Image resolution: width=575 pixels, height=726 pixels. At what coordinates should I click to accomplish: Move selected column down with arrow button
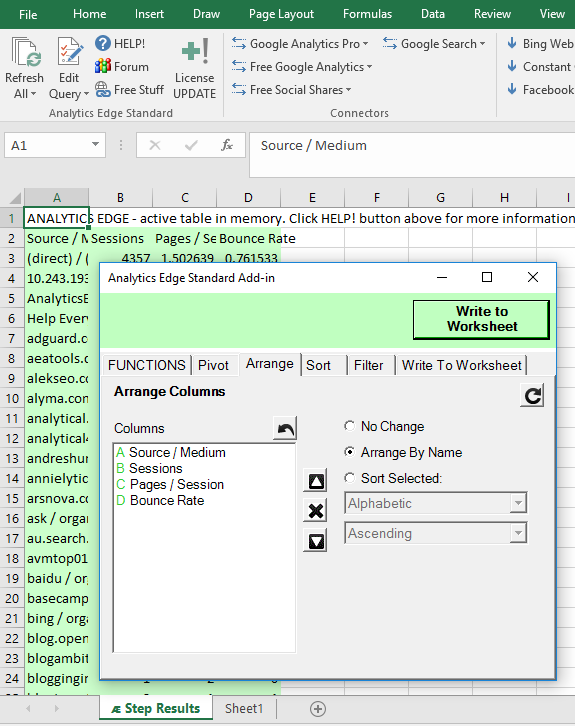[316, 540]
